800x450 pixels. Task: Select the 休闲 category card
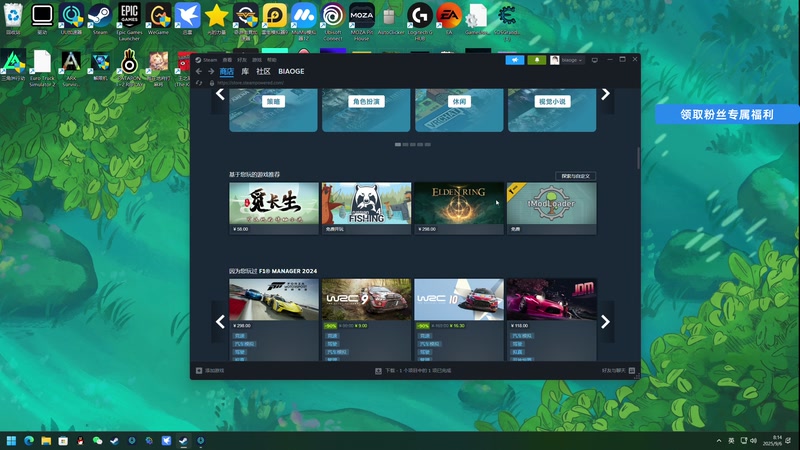(x=459, y=110)
